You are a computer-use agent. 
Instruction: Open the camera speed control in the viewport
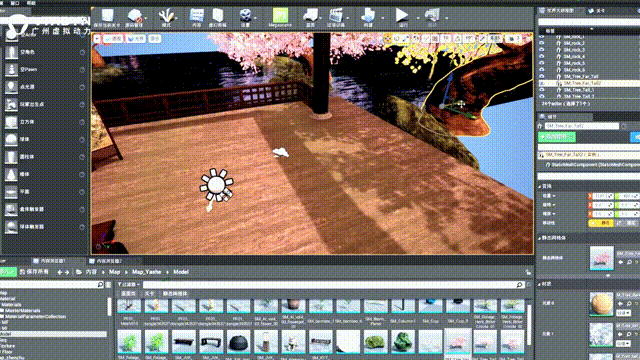click(x=512, y=38)
